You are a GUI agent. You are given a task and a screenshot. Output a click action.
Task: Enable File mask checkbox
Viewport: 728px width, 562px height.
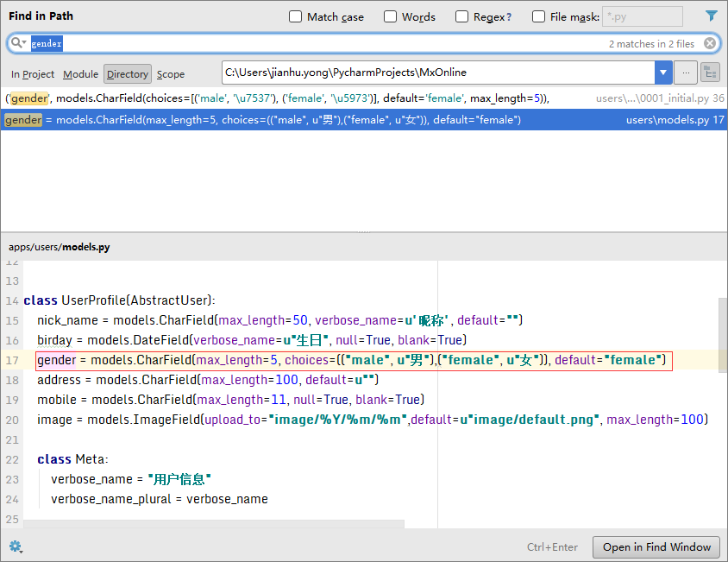539,17
